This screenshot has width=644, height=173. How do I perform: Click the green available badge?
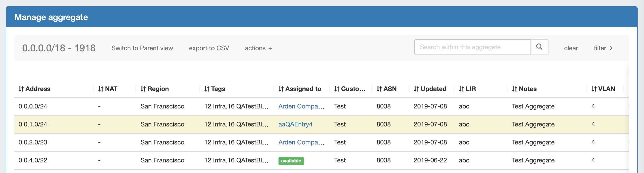point(291,161)
